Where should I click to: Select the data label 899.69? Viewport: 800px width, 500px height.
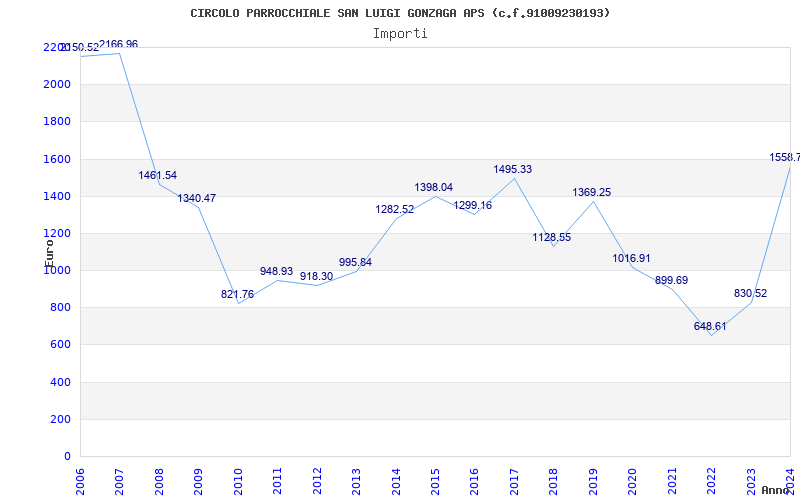pyautogui.click(x=671, y=281)
